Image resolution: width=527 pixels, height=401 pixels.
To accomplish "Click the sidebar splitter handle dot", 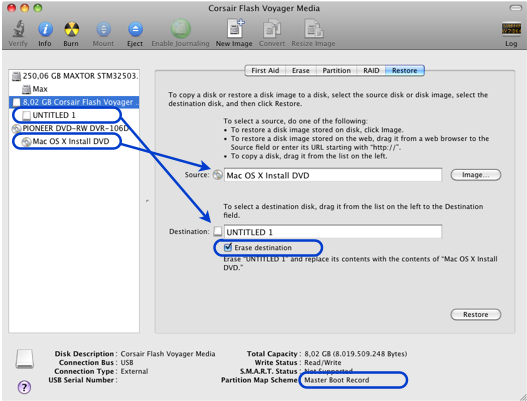I will [147, 201].
